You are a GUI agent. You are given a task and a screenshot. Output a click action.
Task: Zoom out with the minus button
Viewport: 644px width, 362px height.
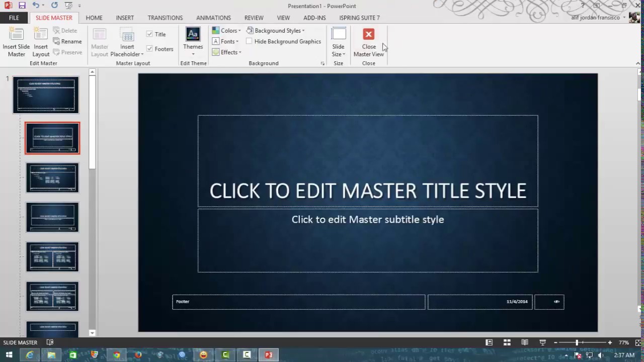pos(556,342)
